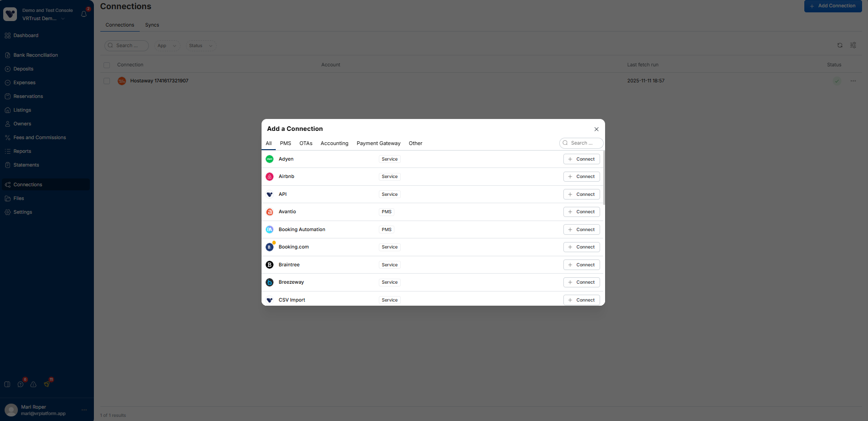Click the Airbnb logo icon

point(269,177)
